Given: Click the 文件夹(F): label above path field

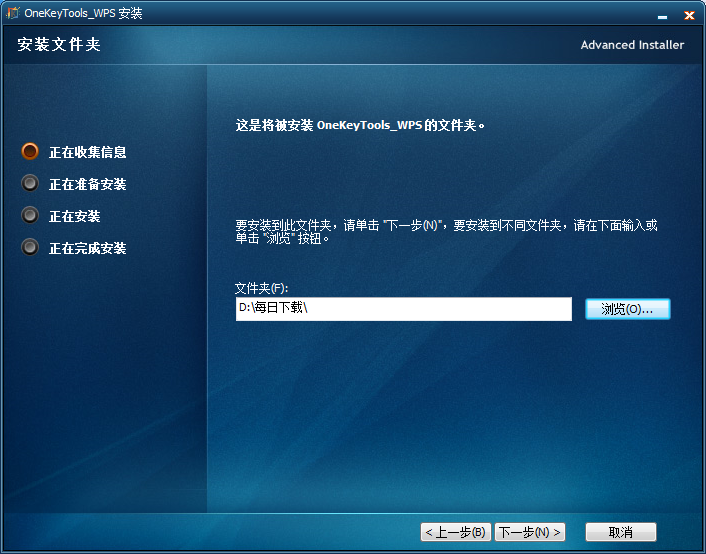Looking at the screenshot, I should click(261, 288).
